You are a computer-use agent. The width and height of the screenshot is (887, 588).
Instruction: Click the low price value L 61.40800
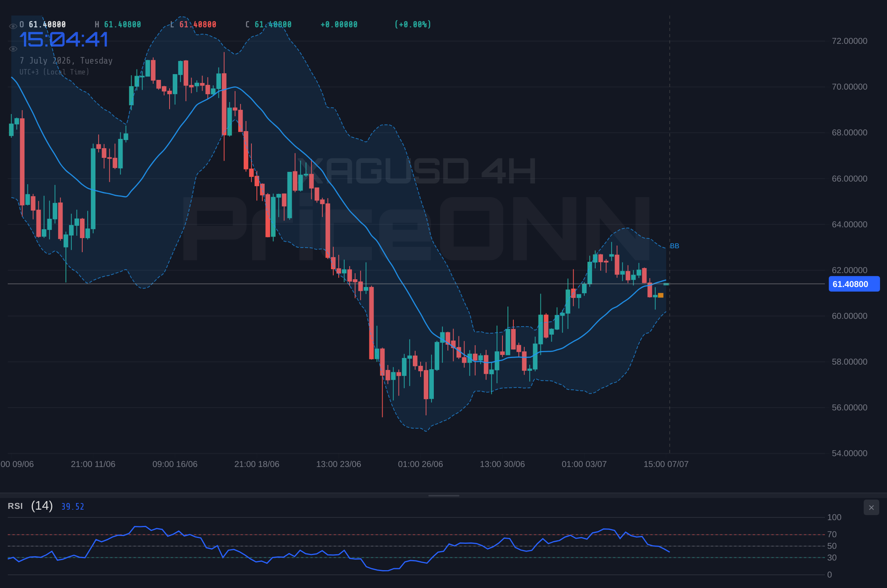coord(193,25)
